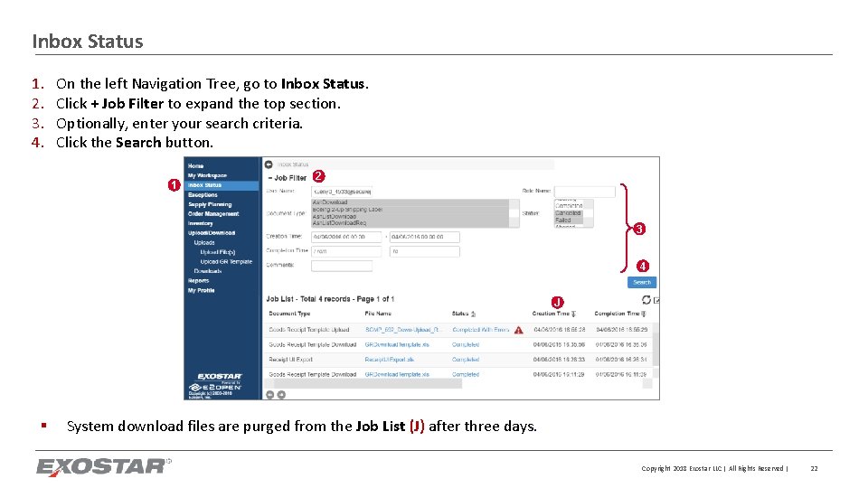Click the Creation Time column sort icon
This screenshot has height=488, width=868.
tap(573, 314)
